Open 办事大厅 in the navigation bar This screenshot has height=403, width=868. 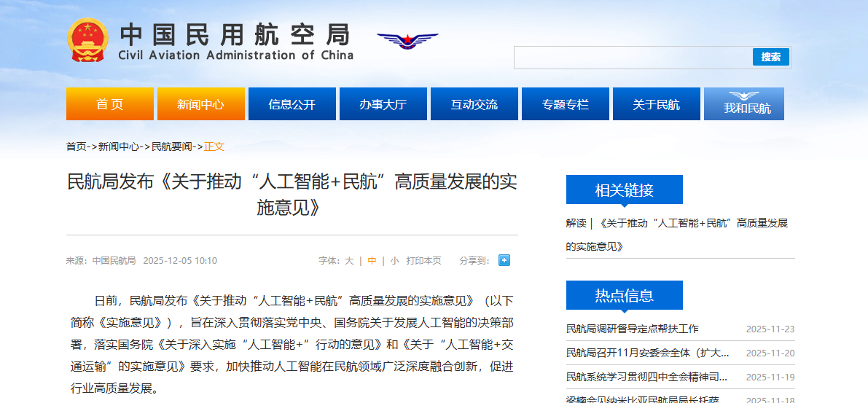383,104
